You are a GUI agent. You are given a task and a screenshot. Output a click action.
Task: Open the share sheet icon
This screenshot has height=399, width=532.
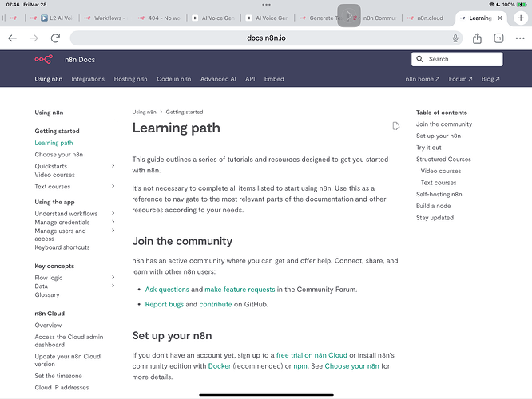477,38
